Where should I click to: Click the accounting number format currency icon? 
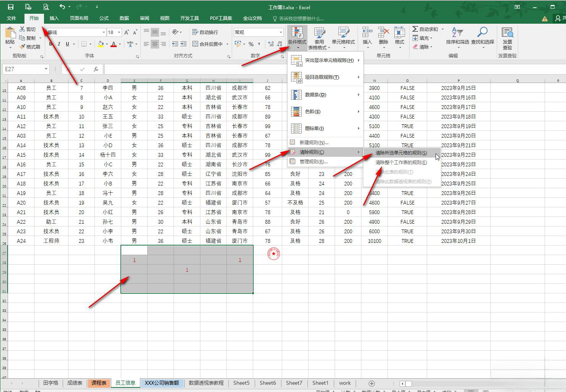(238, 44)
